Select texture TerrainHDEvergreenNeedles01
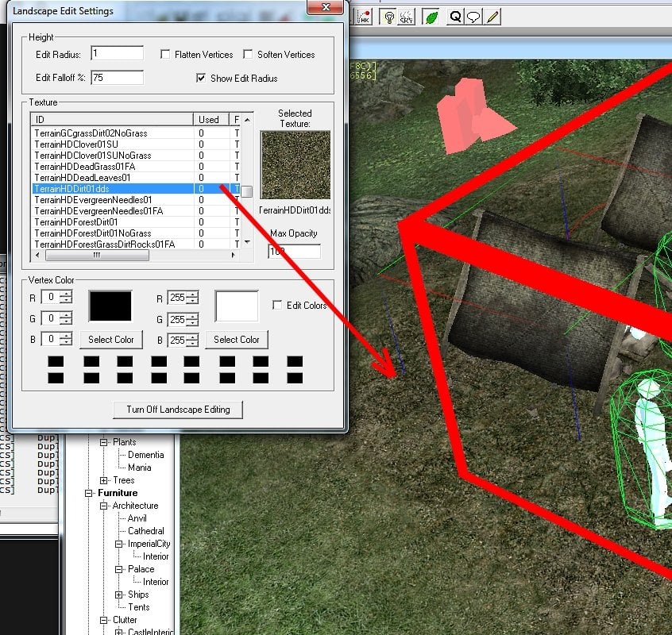The image size is (672, 635). [x=135, y=200]
